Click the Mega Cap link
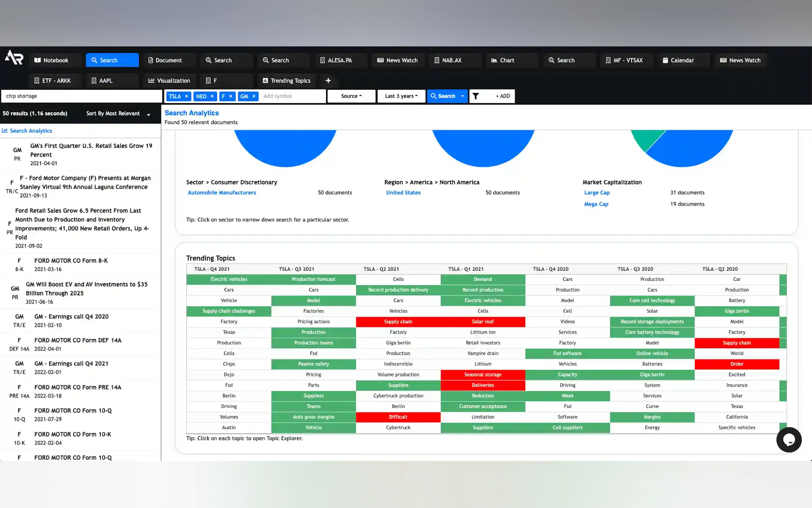 pos(596,204)
